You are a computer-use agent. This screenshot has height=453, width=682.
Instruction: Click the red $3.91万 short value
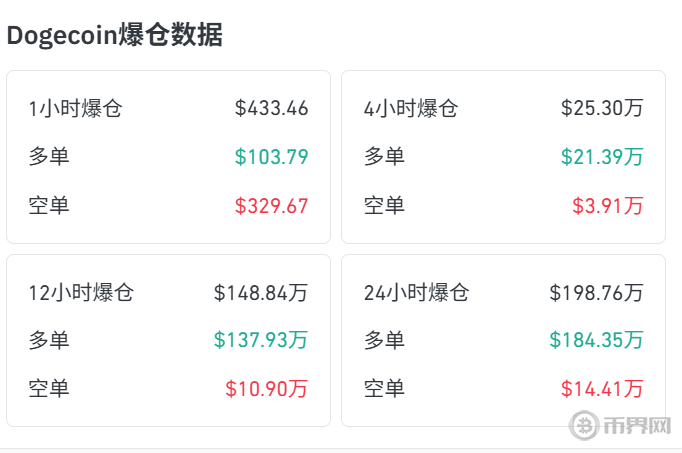click(608, 206)
